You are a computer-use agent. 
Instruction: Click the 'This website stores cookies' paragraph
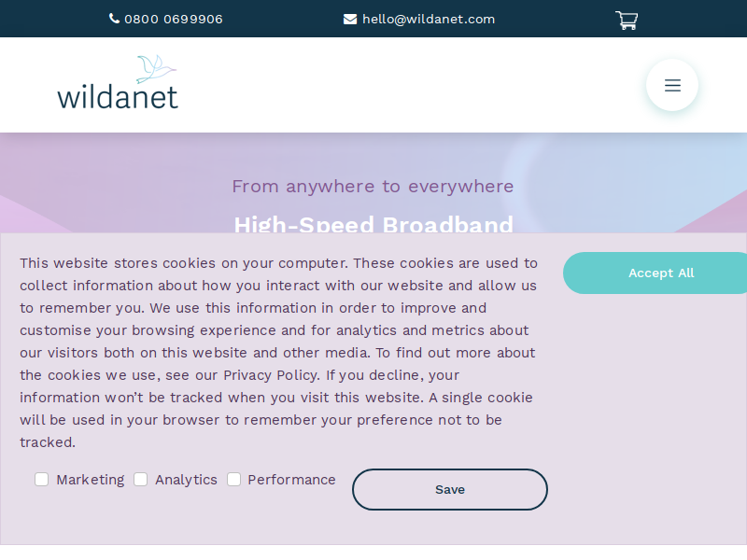(x=278, y=353)
